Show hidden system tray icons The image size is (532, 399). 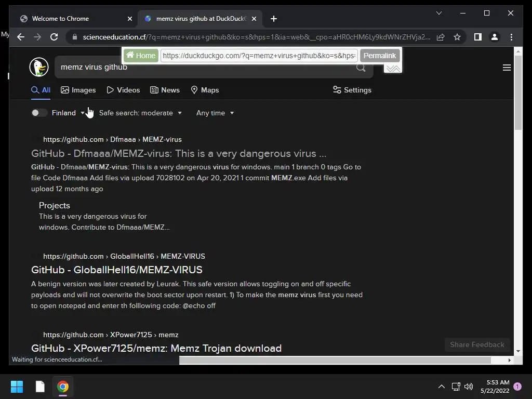click(441, 387)
